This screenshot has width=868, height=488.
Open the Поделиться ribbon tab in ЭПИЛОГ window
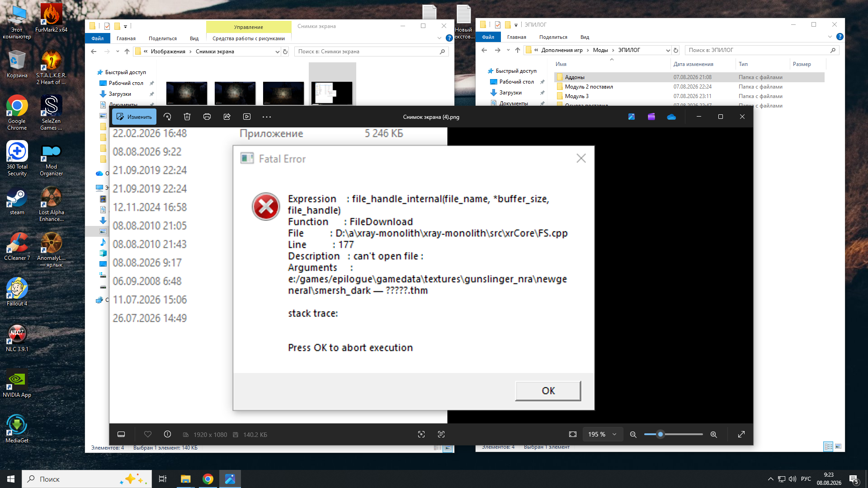tap(553, 37)
